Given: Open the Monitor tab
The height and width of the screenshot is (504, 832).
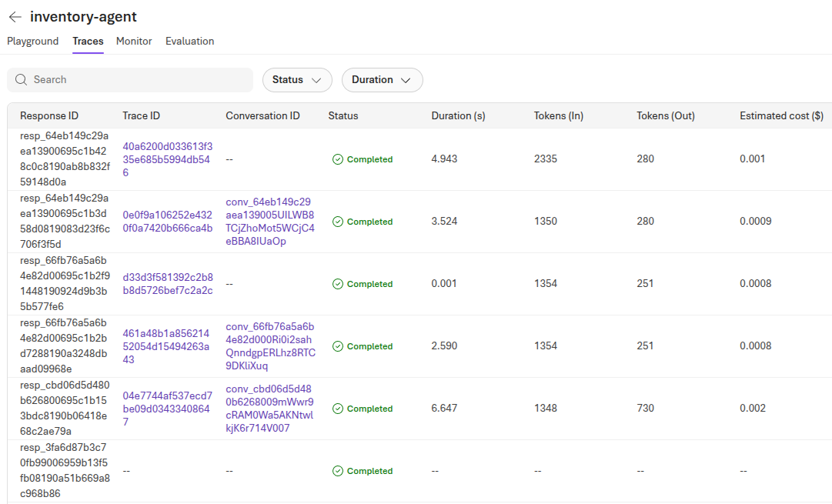Looking at the screenshot, I should click(x=133, y=42).
